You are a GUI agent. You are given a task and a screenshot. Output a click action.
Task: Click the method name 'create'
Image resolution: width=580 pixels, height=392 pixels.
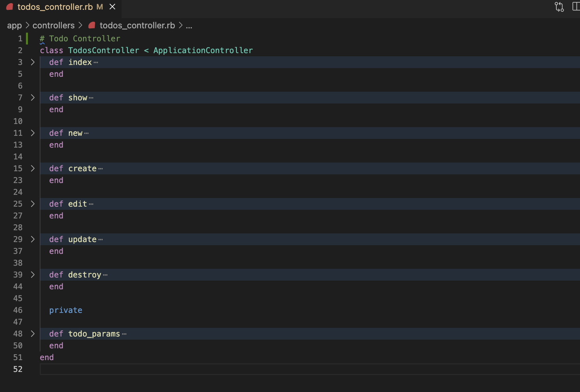(82, 168)
